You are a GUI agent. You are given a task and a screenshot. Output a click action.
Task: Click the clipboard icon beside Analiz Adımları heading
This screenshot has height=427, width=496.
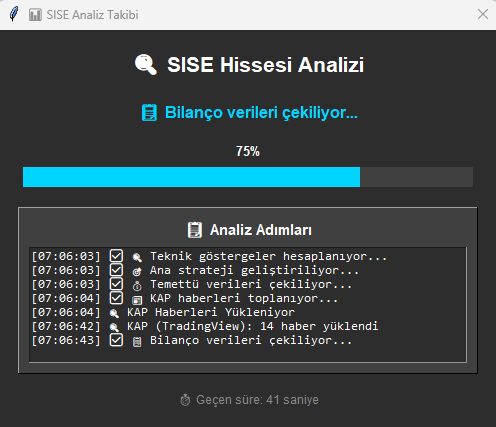click(x=195, y=230)
